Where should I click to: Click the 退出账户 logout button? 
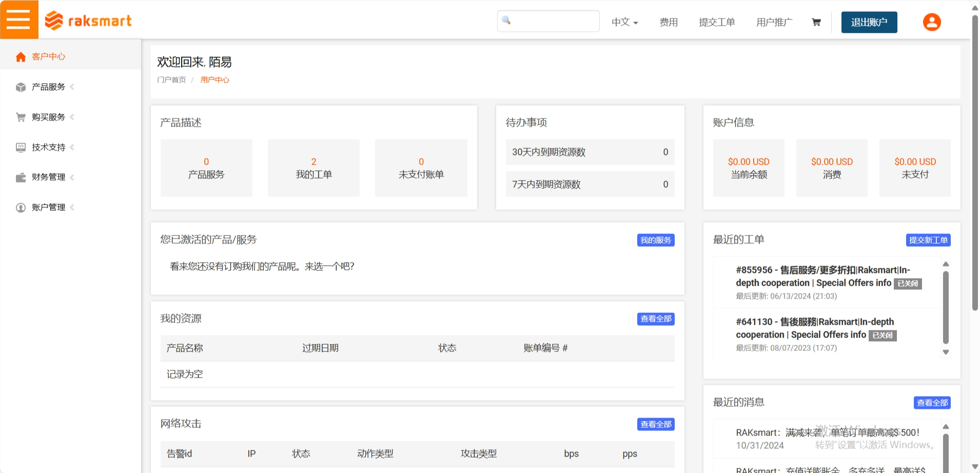[869, 23]
